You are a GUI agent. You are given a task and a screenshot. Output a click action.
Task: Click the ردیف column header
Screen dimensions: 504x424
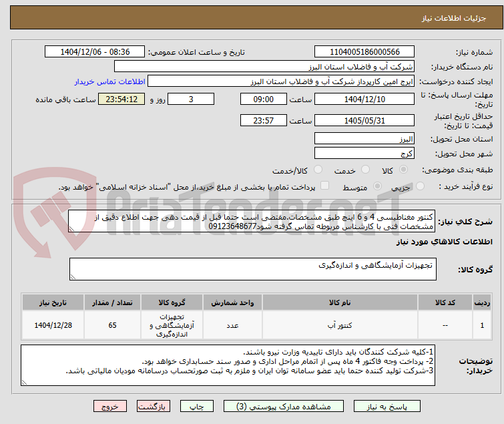click(482, 302)
